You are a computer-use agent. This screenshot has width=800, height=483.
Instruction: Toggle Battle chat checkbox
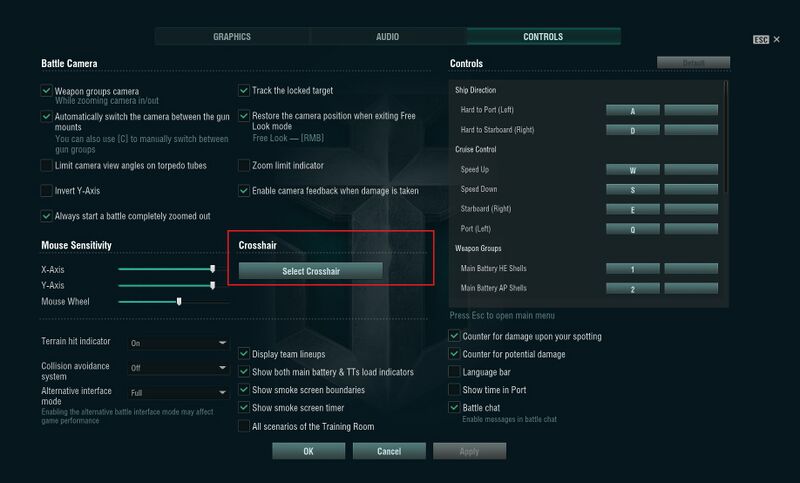pyautogui.click(x=454, y=408)
